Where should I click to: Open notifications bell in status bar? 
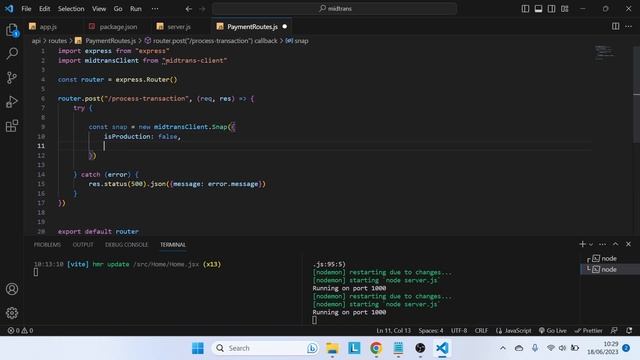pos(629,331)
